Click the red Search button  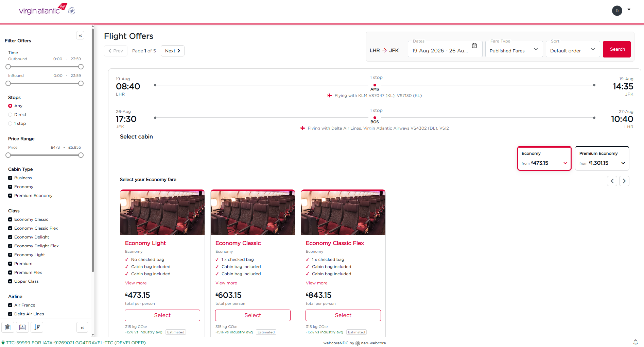[x=617, y=49]
